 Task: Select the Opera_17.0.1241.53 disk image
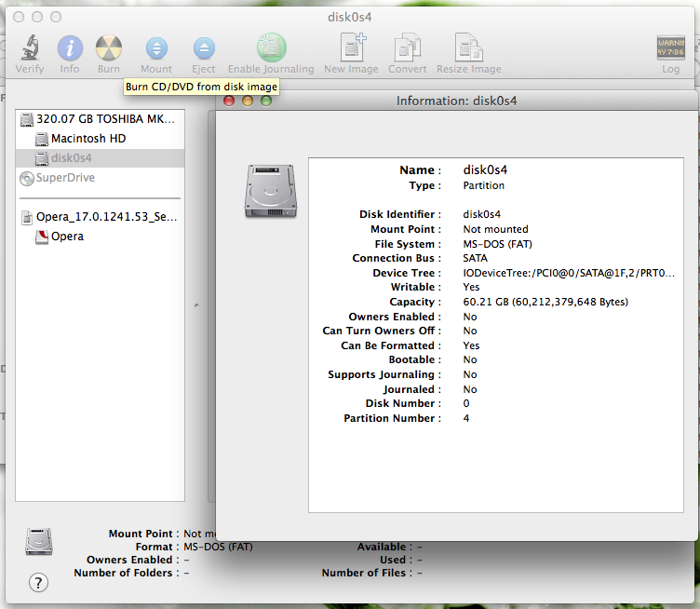point(100,217)
